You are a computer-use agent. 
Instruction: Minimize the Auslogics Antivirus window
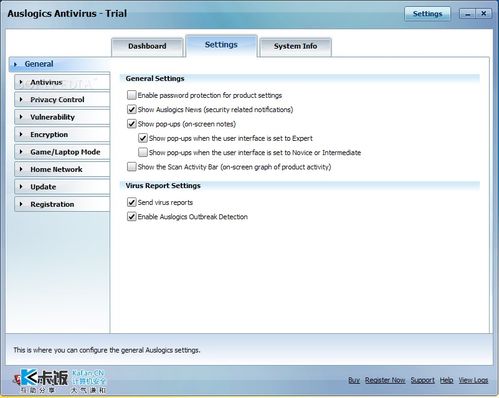click(x=468, y=14)
